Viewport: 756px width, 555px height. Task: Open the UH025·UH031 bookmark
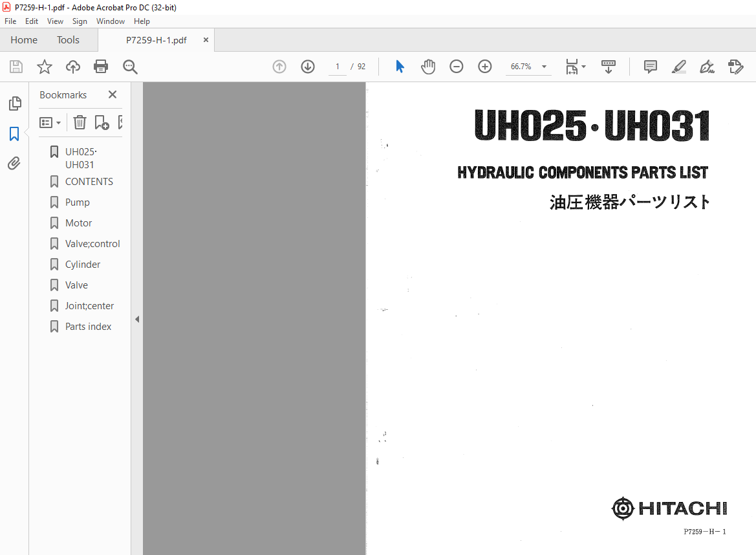tap(81, 158)
